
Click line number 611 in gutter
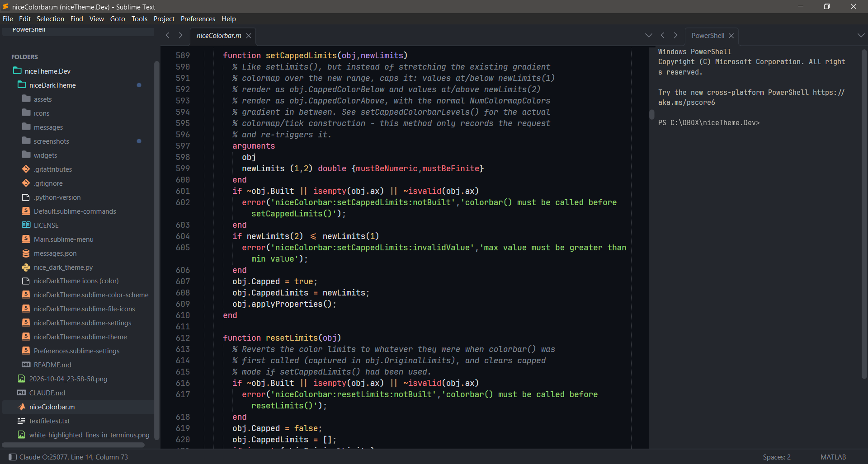[x=183, y=326]
